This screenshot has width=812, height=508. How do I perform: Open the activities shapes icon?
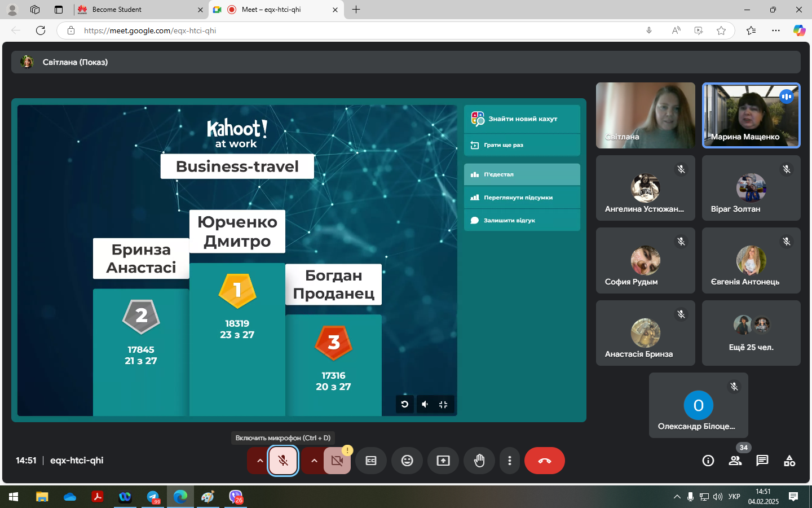pyautogui.click(x=789, y=461)
